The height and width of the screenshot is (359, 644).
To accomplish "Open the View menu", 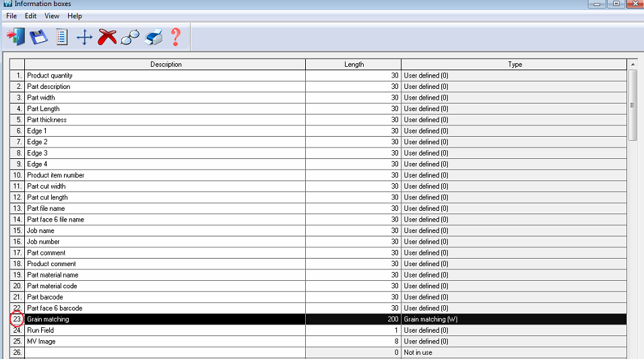I will pos(52,15).
